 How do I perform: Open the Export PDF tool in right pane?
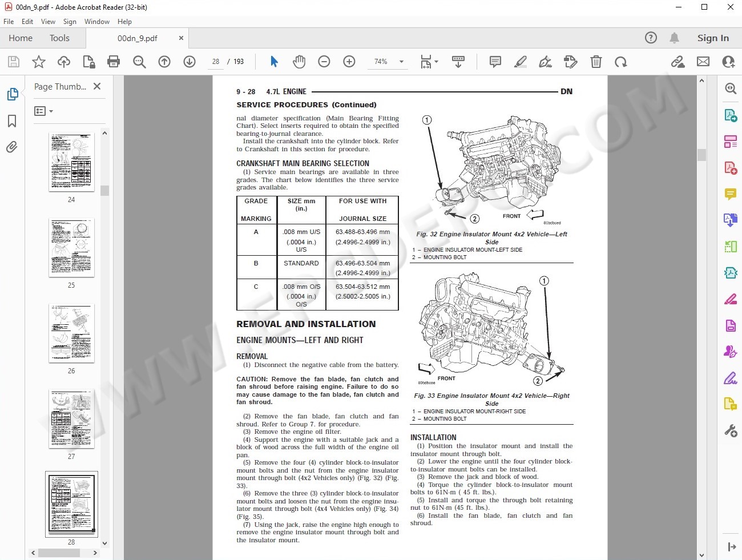coord(731,116)
